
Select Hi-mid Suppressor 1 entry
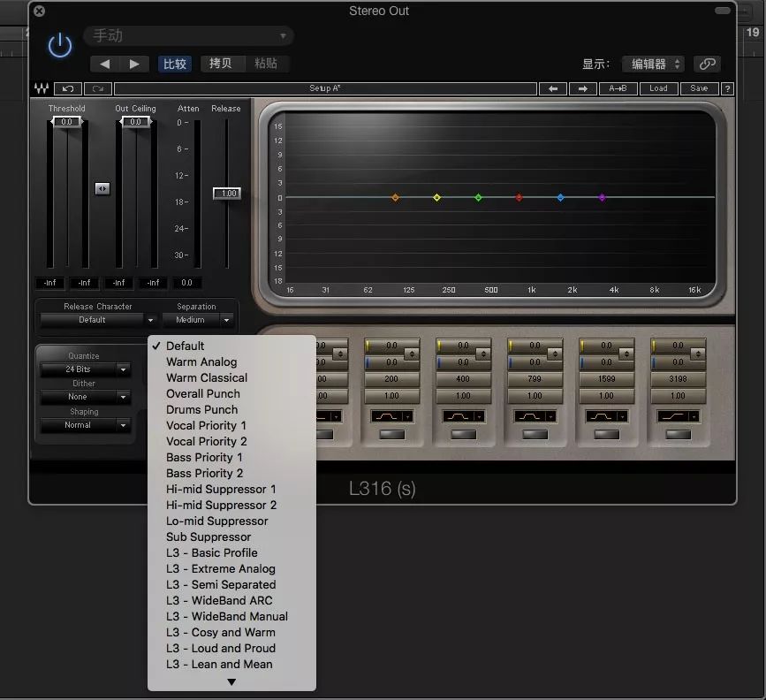(231, 490)
